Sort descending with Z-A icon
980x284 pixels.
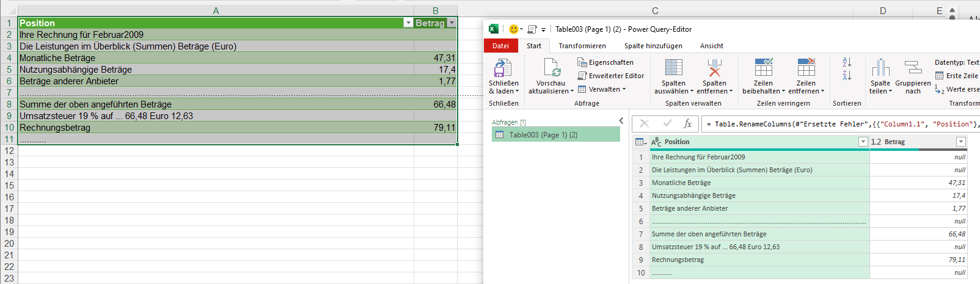pos(847,76)
